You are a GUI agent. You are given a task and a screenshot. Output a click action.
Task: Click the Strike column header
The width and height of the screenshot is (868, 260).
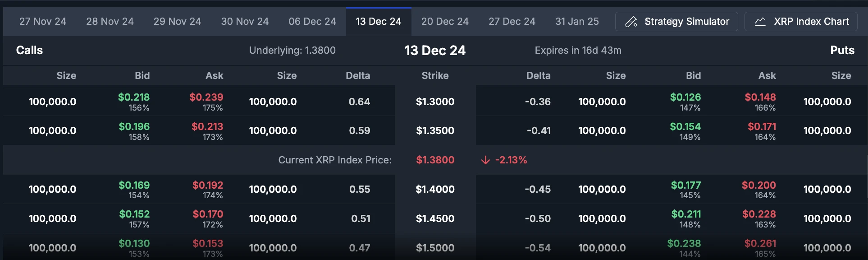click(434, 76)
